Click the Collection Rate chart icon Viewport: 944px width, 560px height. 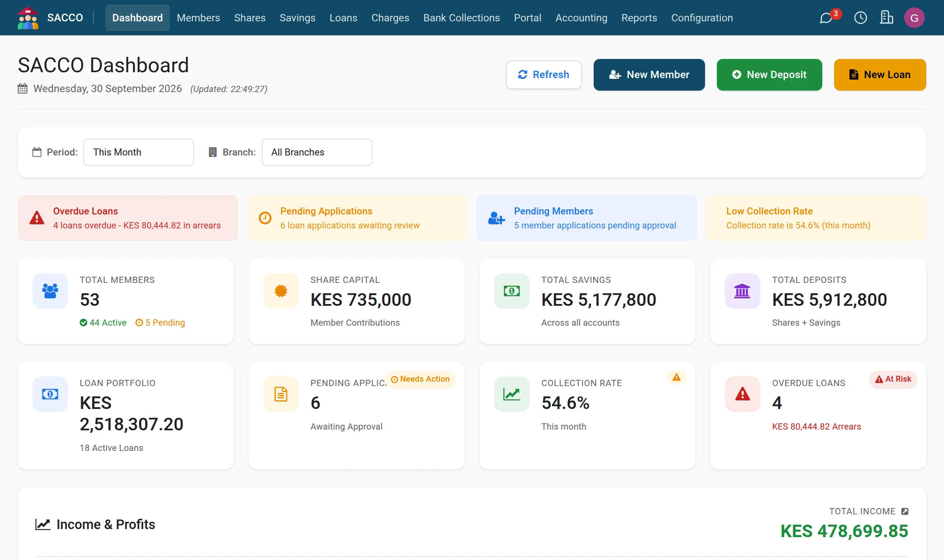click(x=512, y=394)
